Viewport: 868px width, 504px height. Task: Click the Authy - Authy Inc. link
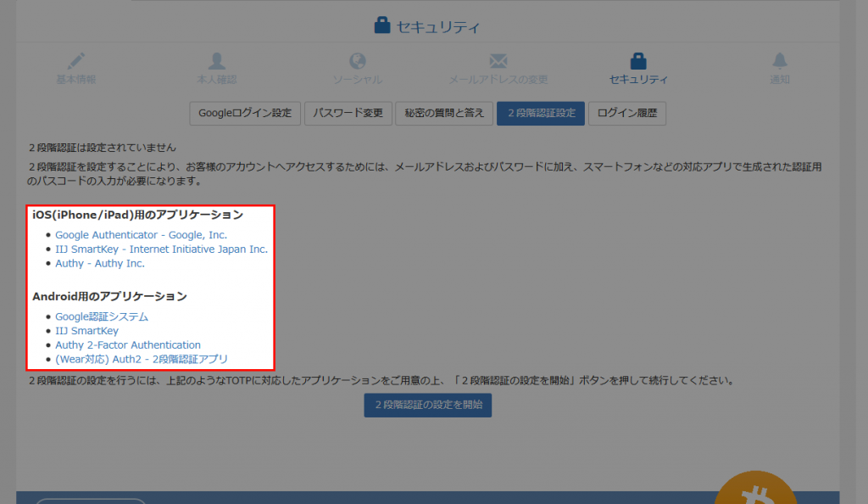(100, 264)
